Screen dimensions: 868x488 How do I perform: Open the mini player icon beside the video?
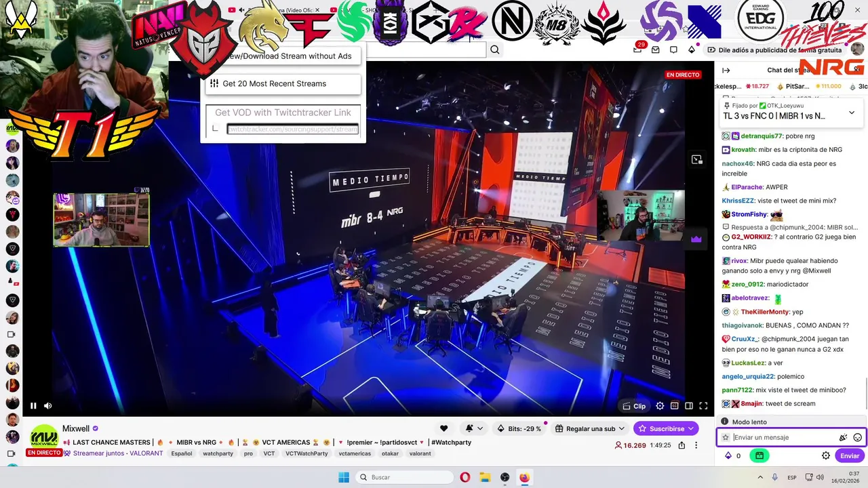click(696, 160)
